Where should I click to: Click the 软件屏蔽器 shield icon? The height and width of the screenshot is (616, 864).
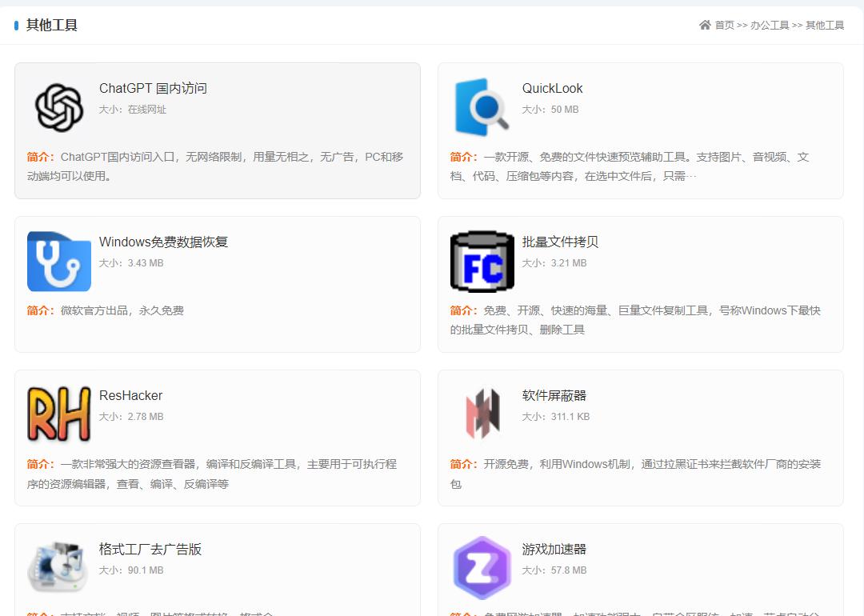(x=481, y=412)
